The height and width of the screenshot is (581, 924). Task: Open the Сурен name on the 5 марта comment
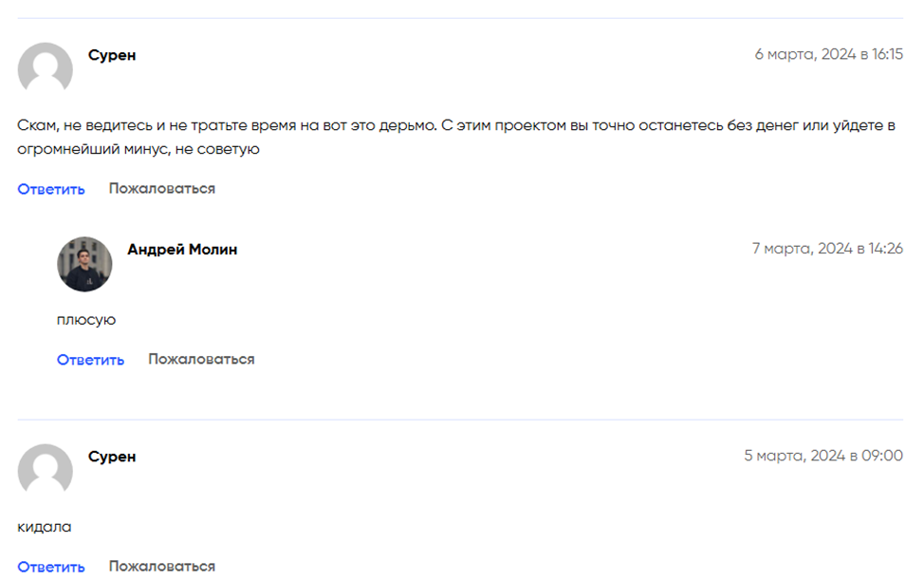coord(112,458)
